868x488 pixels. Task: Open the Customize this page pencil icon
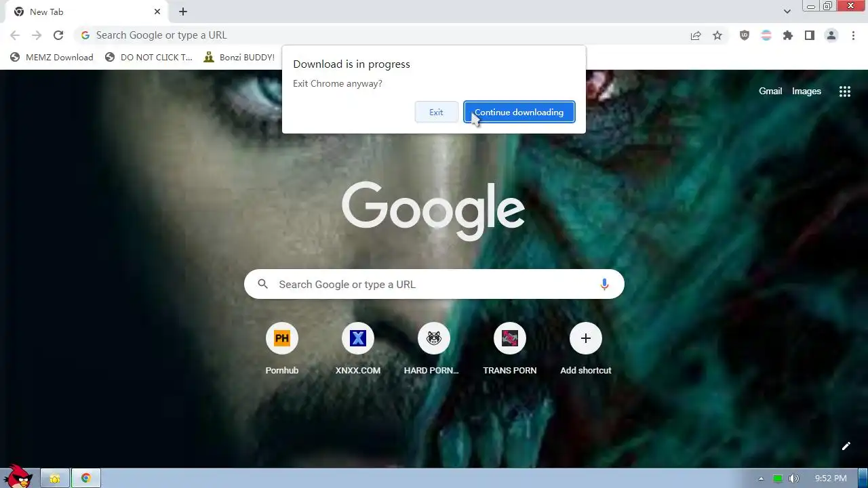846,446
